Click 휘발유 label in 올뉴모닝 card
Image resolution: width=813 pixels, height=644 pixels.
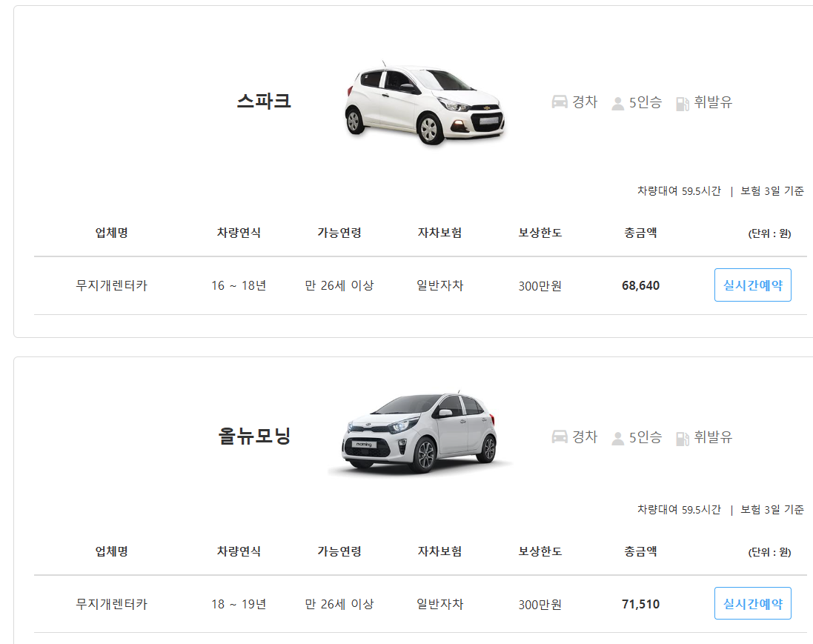tap(713, 437)
